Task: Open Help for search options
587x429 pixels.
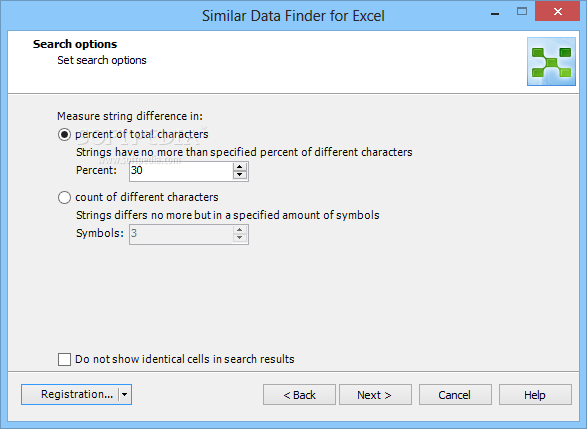Action: [535, 395]
